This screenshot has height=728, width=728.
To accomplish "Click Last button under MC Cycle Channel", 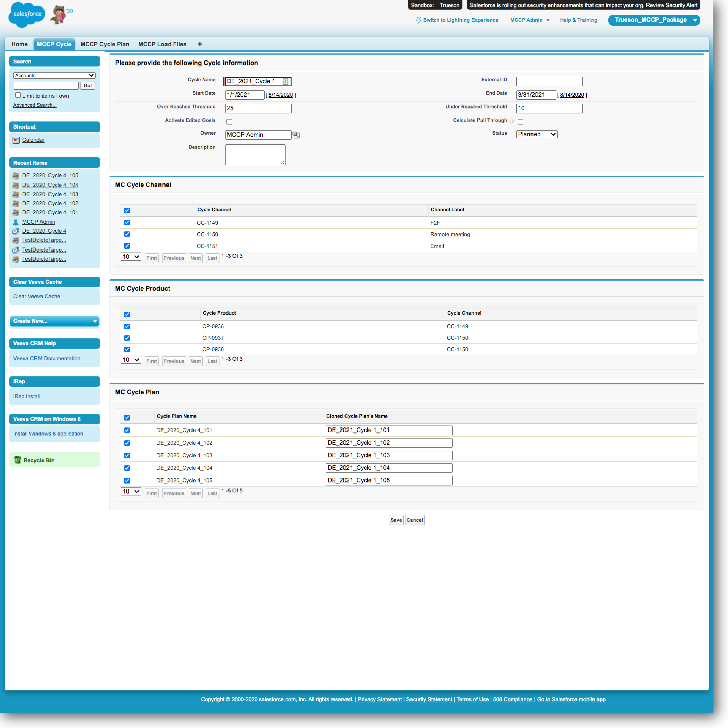I will (x=213, y=258).
